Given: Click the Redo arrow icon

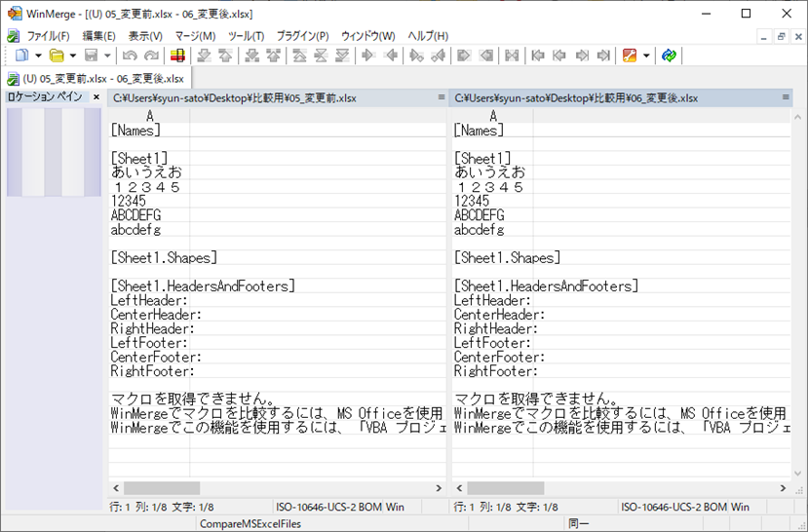Looking at the screenshot, I should pos(151,56).
